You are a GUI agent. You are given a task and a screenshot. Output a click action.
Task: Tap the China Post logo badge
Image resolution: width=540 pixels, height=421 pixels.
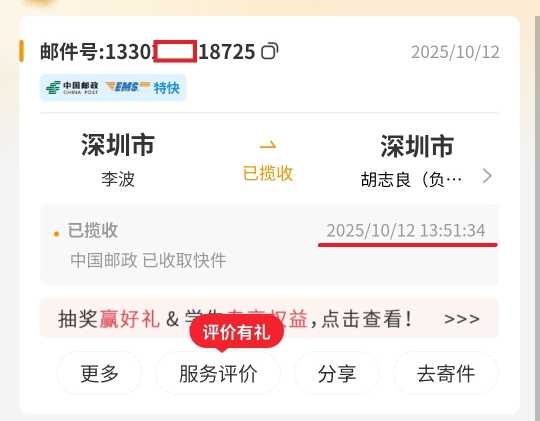pyautogui.click(x=72, y=88)
